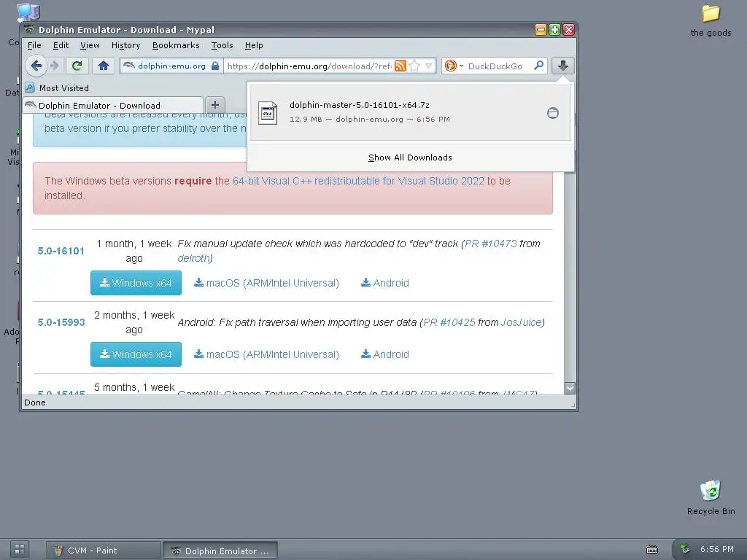
Task: Select the Recycle Bin desktop icon
Action: 711,497
